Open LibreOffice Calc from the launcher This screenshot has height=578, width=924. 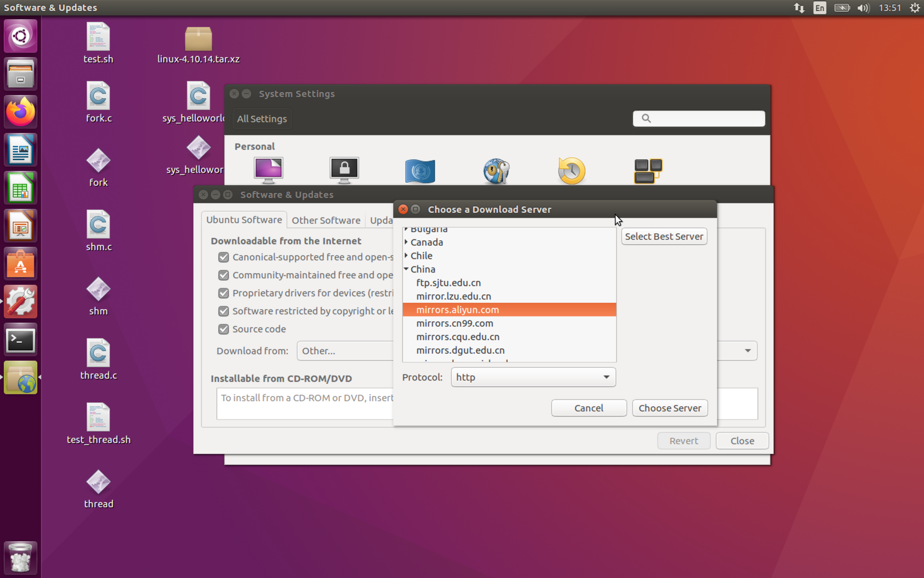click(20, 188)
